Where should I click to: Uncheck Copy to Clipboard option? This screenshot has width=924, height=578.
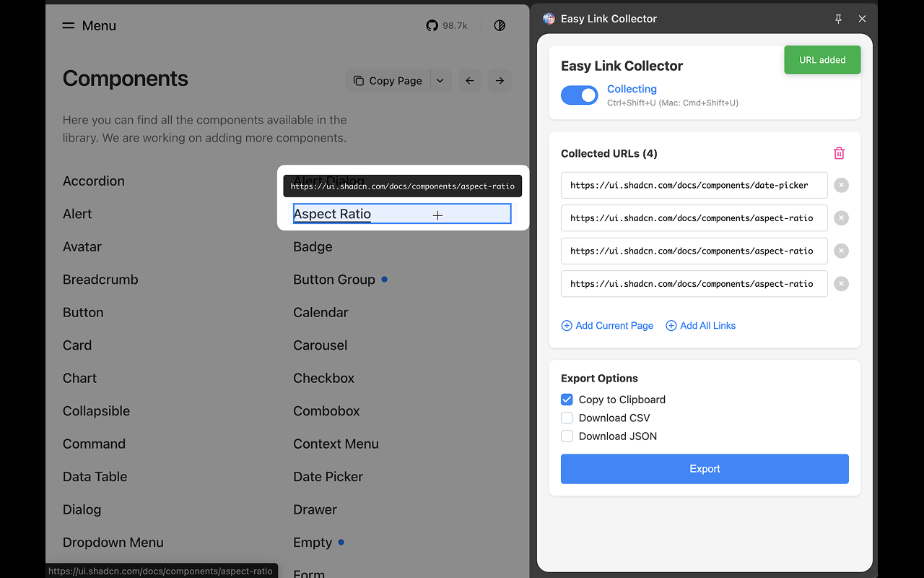[x=567, y=400]
